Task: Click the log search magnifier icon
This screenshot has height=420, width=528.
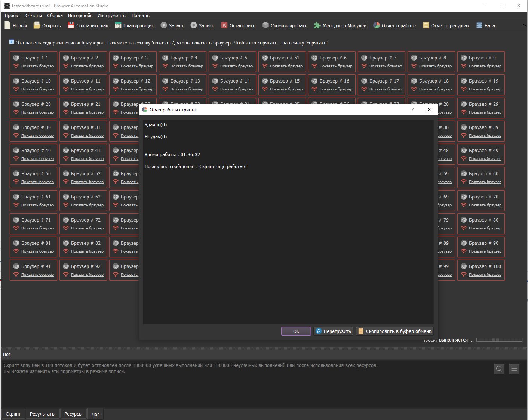Action: (499, 369)
